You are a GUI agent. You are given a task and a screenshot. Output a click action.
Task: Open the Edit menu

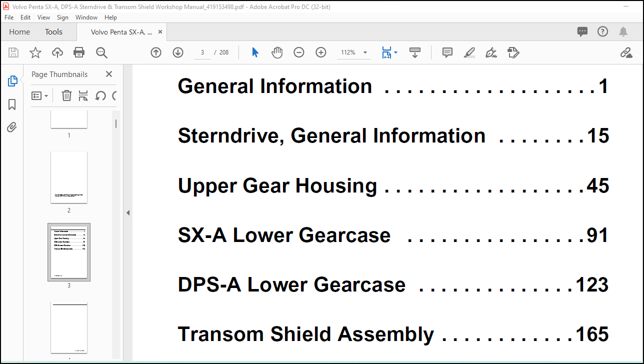click(25, 17)
